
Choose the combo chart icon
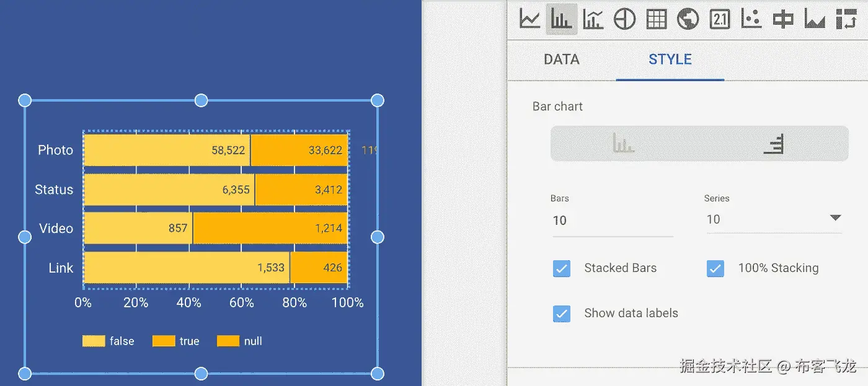(593, 19)
